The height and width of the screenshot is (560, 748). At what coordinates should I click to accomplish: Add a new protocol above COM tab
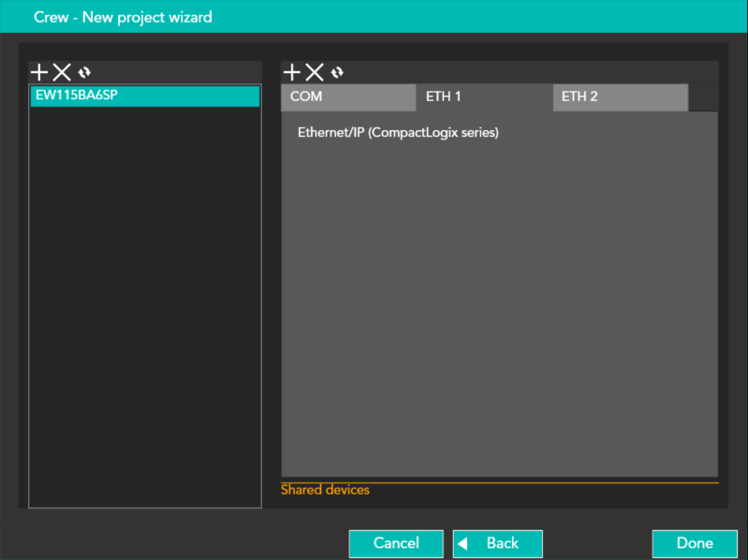coord(292,72)
